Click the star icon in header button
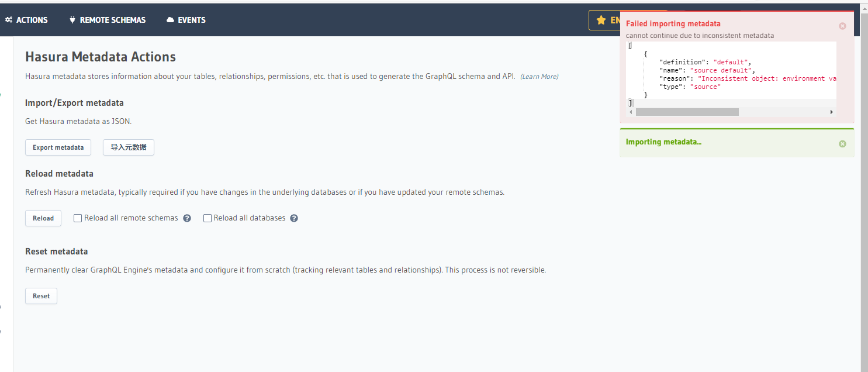This screenshot has width=868, height=372. pyautogui.click(x=601, y=20)
